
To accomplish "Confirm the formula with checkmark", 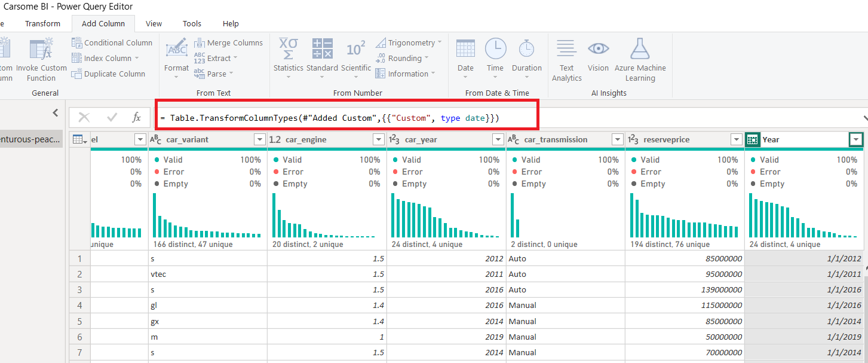I will (x=112, y=117).
